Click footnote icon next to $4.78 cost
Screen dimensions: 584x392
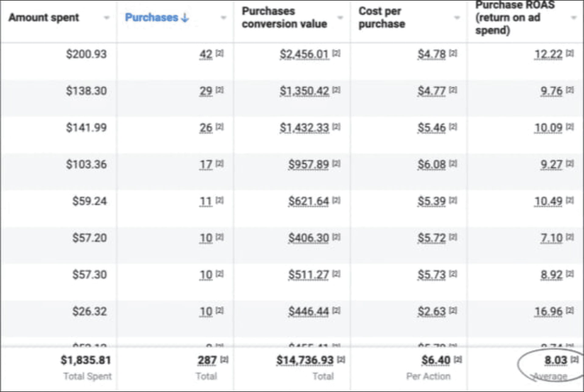[x=453, y=53]
